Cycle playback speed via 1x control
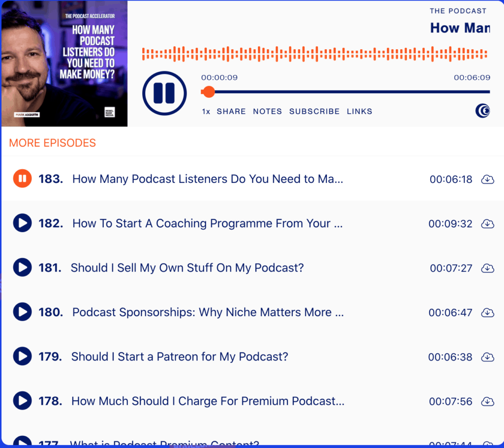The image size is (504, 448). click(x=206, y=111)
